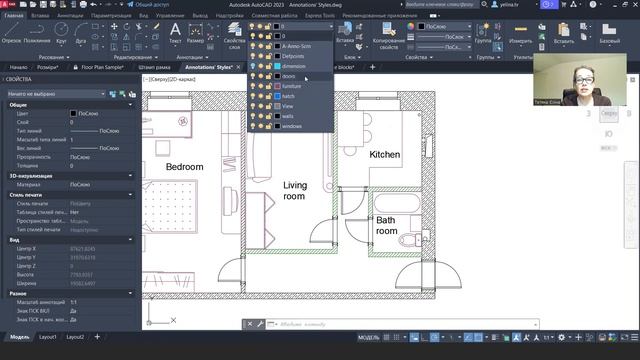Click Копирование свойств match properties

pos(389,36)
